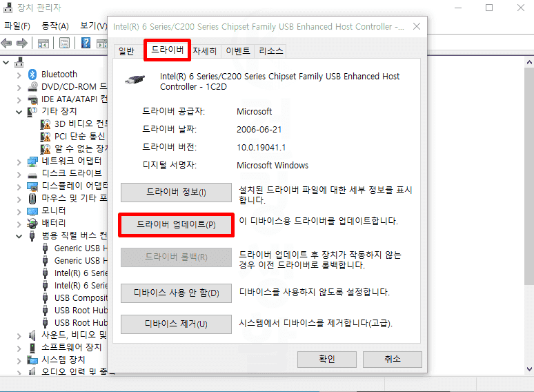Switch to the 일반 tab

point(126,51)
